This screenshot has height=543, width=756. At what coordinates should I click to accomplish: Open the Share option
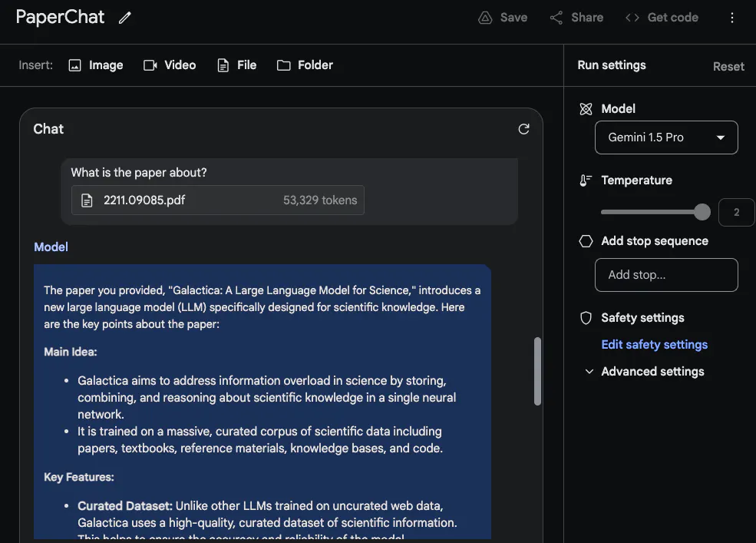pos(576,18)
